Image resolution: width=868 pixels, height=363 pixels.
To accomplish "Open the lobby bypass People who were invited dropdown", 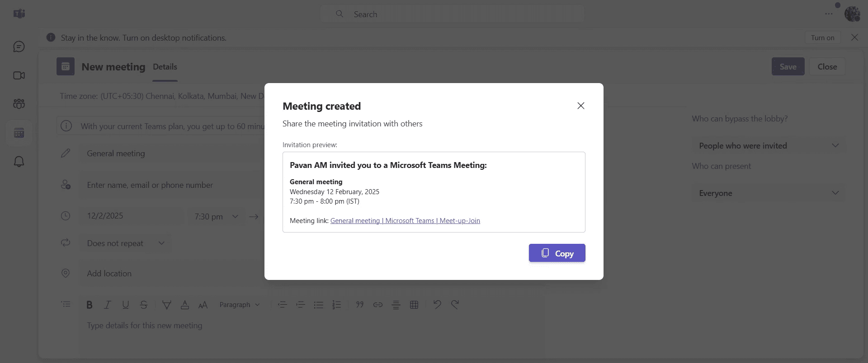I will point(769,146).
